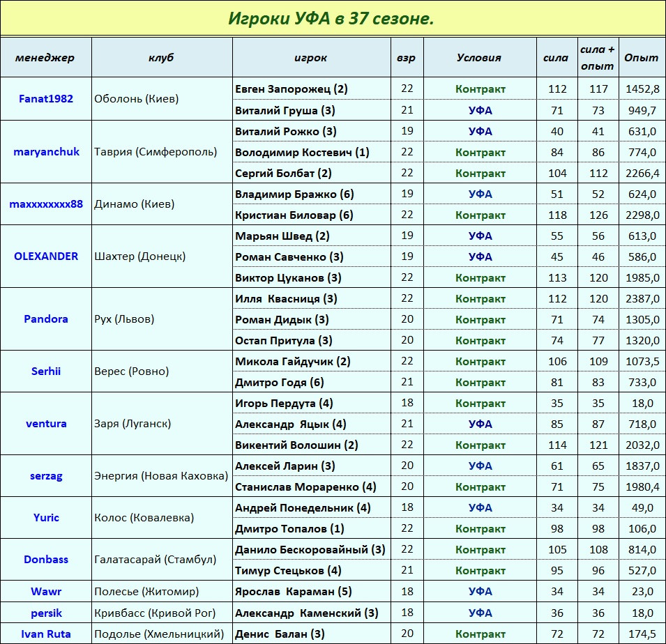The height and width of the screenshot is (644, 666).
Task: Click player 'Викентий Волошин (2)'
Action: click(296, 445)
